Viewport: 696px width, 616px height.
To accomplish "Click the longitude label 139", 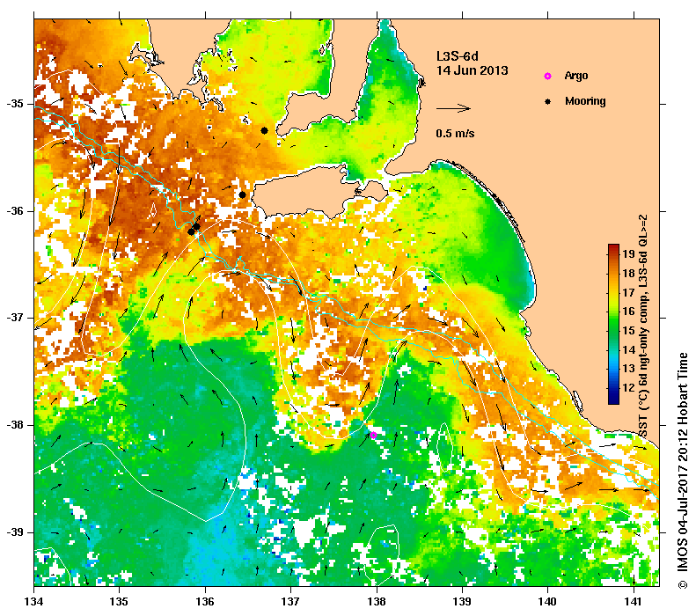I will point(463,602).
